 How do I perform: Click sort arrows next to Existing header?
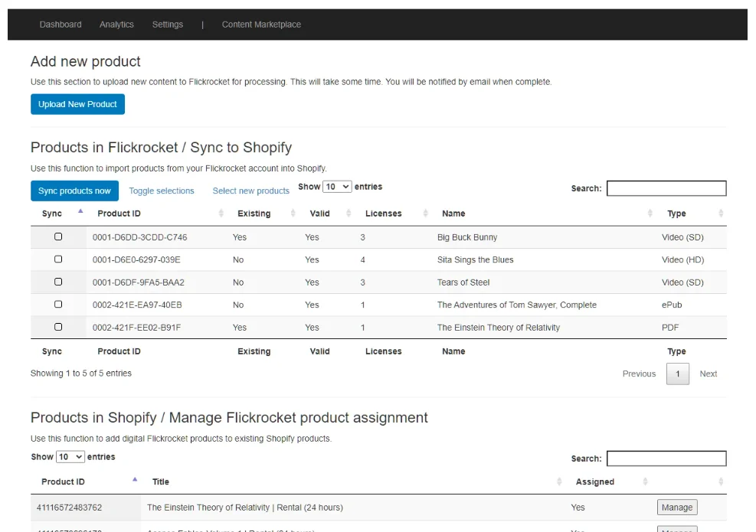(293, 213)
